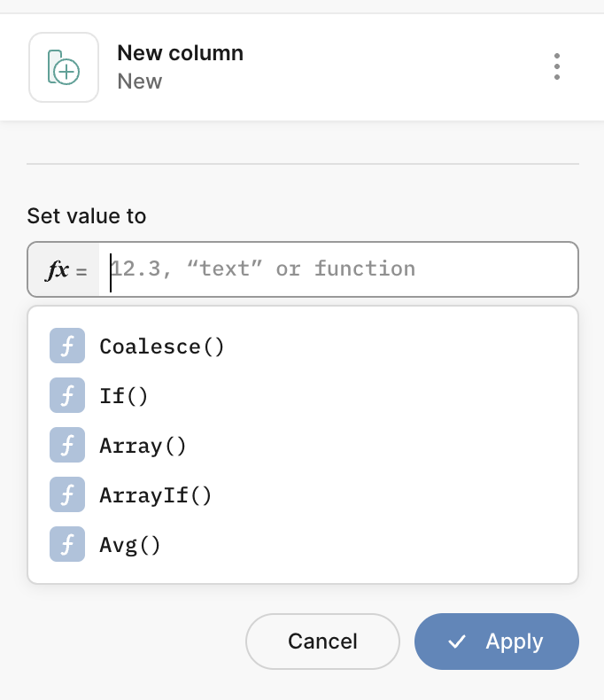Click the New column title text
The image size is (604, 700).
[x=180, y=53]
